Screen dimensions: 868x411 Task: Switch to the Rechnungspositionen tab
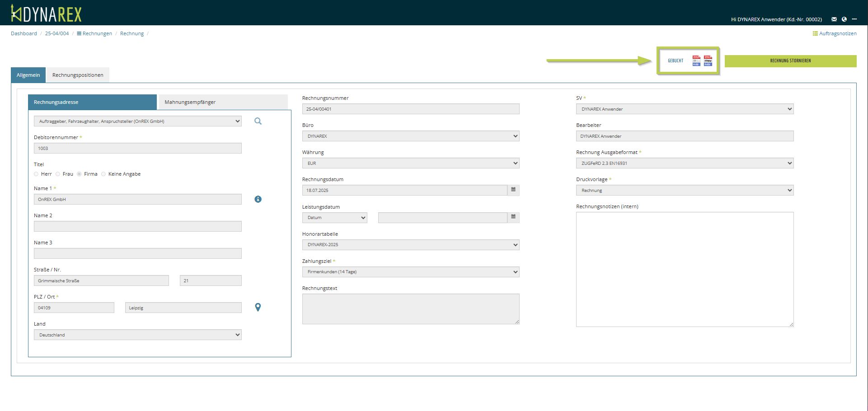point(78,75)
